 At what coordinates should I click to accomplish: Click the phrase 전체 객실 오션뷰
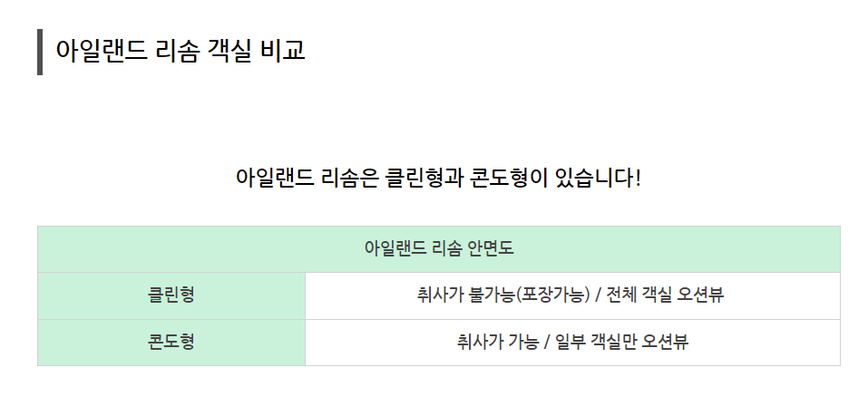coord(665,295)
